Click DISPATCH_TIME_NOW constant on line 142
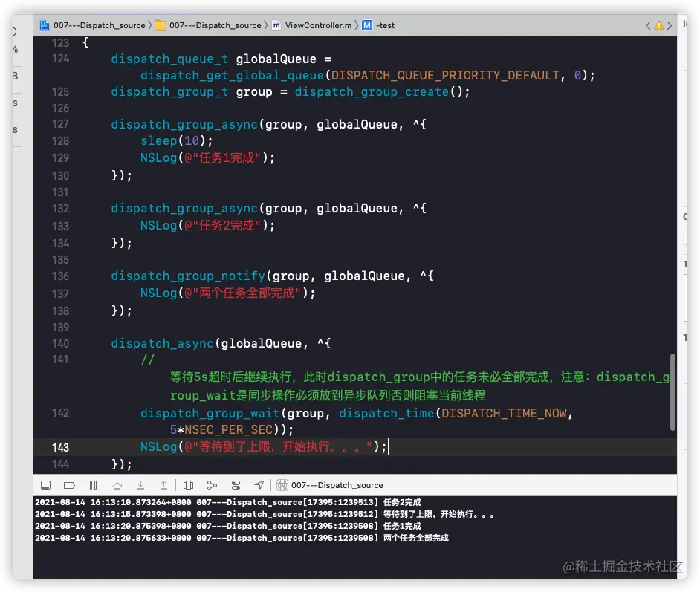This screenshot has width=700, height=592. (x=505, y=414)
